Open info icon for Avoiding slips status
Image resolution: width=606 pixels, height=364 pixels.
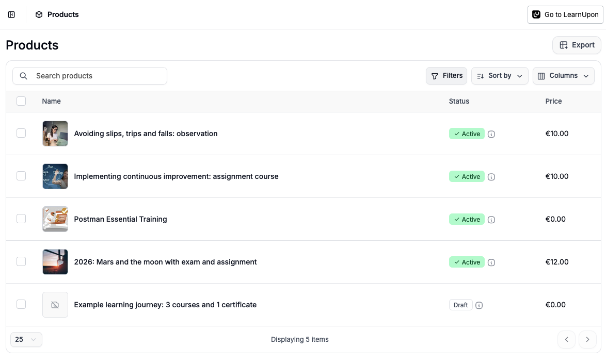(x=491, y=134)
